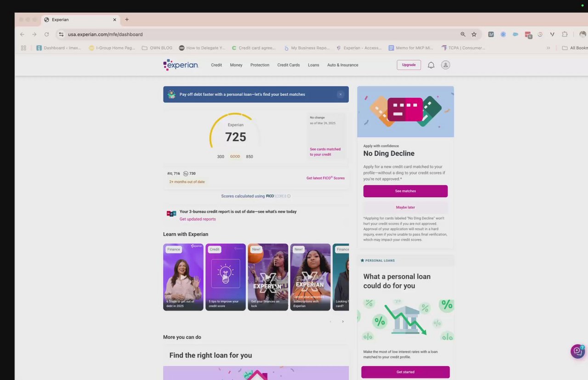Click the Equifax 716 score

(174, 174)
